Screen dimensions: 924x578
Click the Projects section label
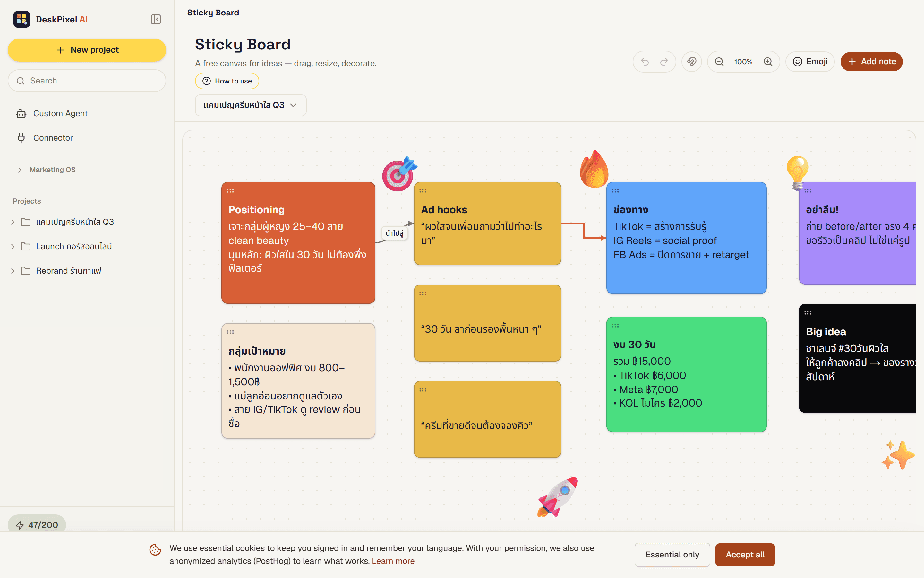(x=27, y=201)
